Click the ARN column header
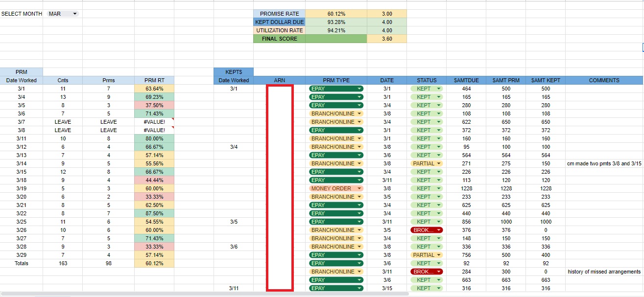The height and width of the screenshot is (297, 644). pyautogui.click(x=279, y=80)
